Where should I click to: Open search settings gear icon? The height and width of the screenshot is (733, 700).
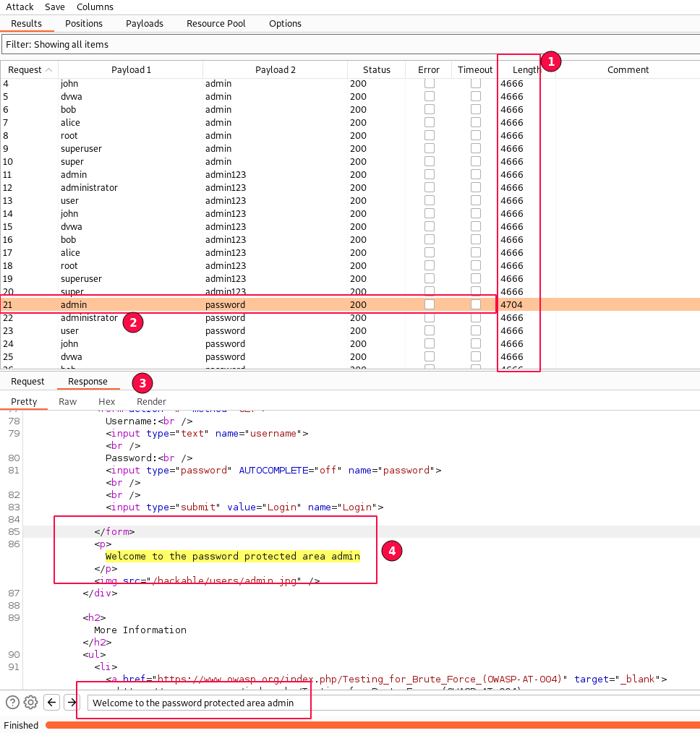tap(30, 702)
